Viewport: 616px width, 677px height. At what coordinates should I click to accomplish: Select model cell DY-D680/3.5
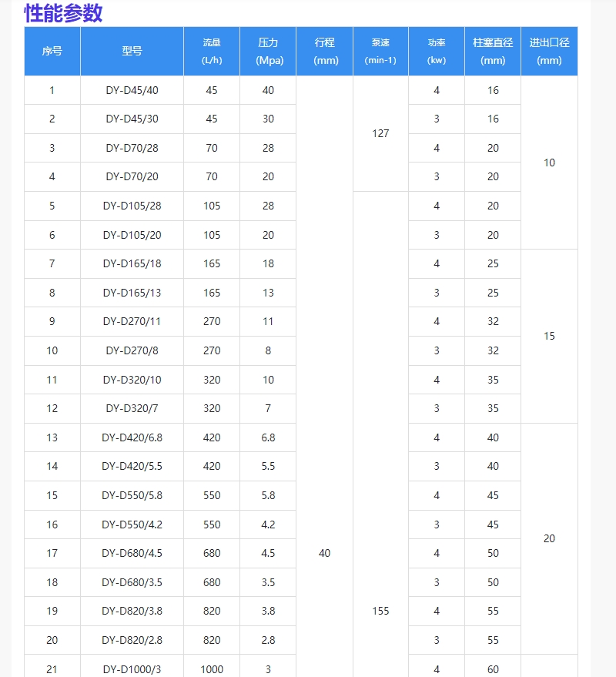pyautogui.click(x=132, y=582)
